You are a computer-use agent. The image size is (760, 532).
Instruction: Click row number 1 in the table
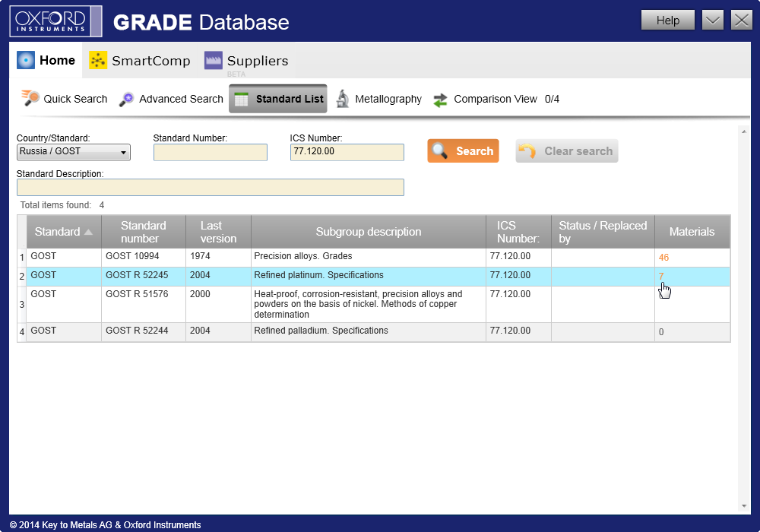tap(22, 258)
